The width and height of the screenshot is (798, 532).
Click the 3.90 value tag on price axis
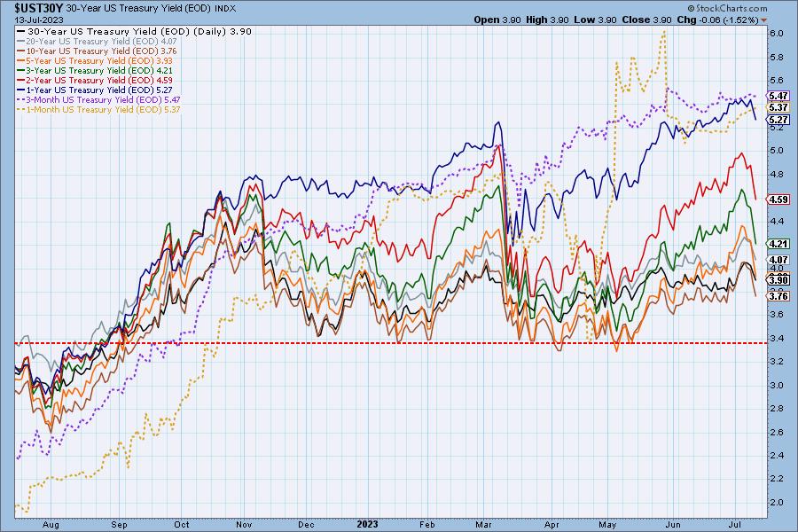click(x=778, y=280)
